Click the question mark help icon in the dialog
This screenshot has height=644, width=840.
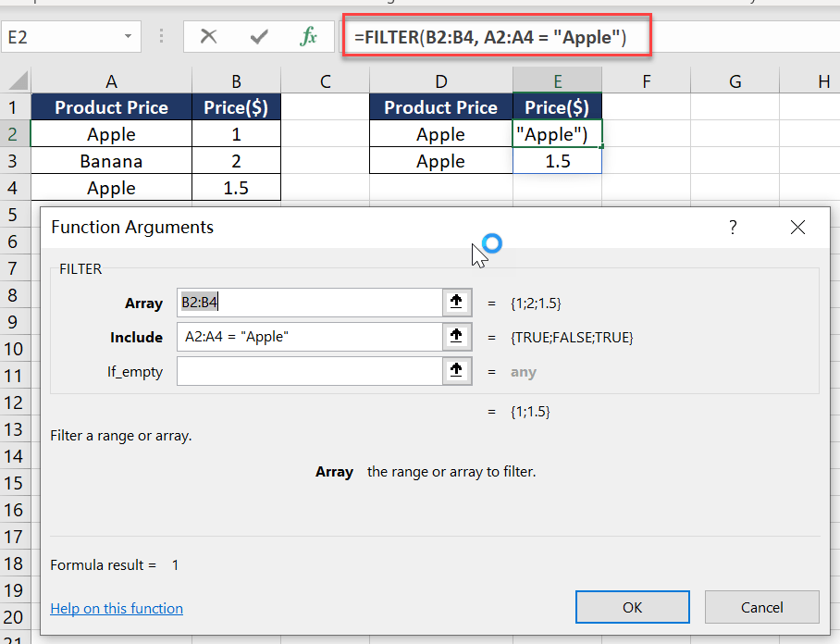[732, 227]
